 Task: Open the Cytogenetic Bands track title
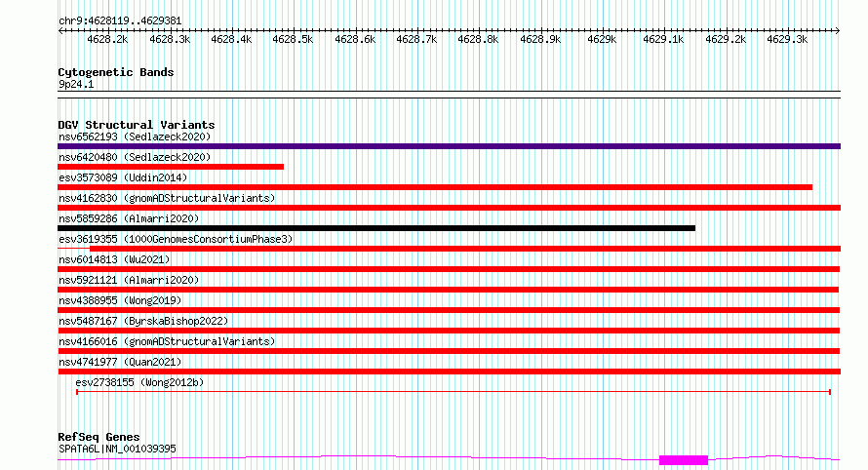pos(116,72)
